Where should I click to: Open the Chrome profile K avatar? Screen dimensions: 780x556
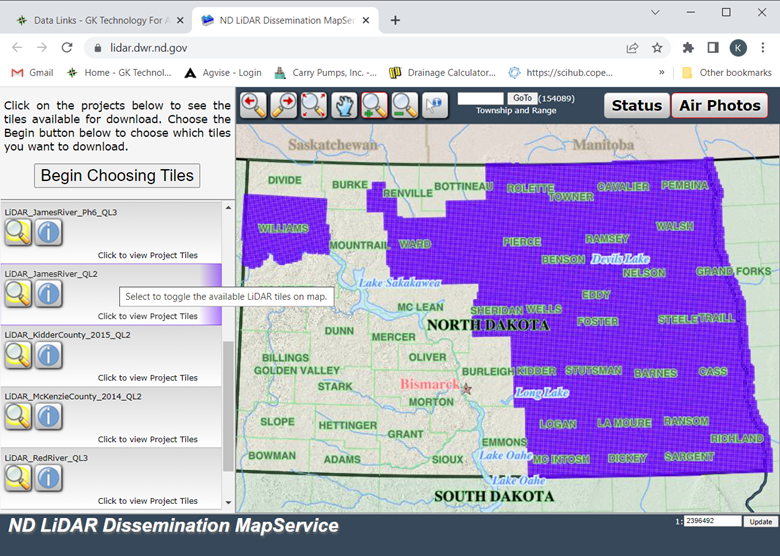(738, 48)
